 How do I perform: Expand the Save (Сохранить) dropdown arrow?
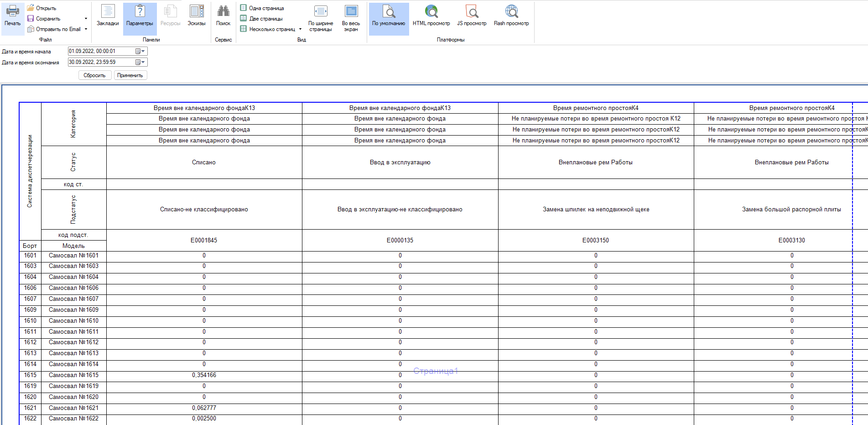(86, 19)
